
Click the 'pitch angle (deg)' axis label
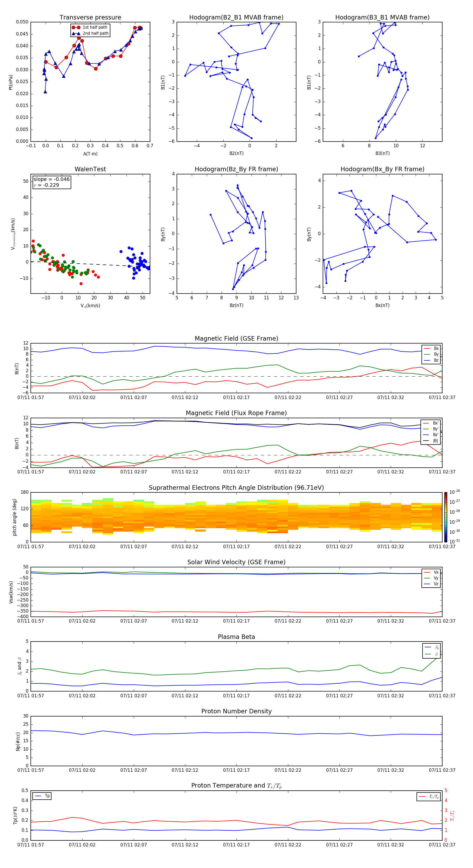pos(14,517)
